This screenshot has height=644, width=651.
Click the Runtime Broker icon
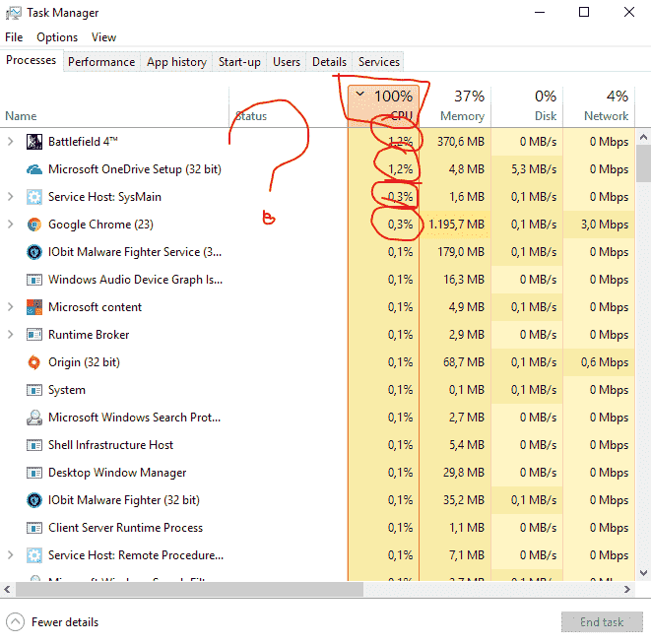(34, 335)
